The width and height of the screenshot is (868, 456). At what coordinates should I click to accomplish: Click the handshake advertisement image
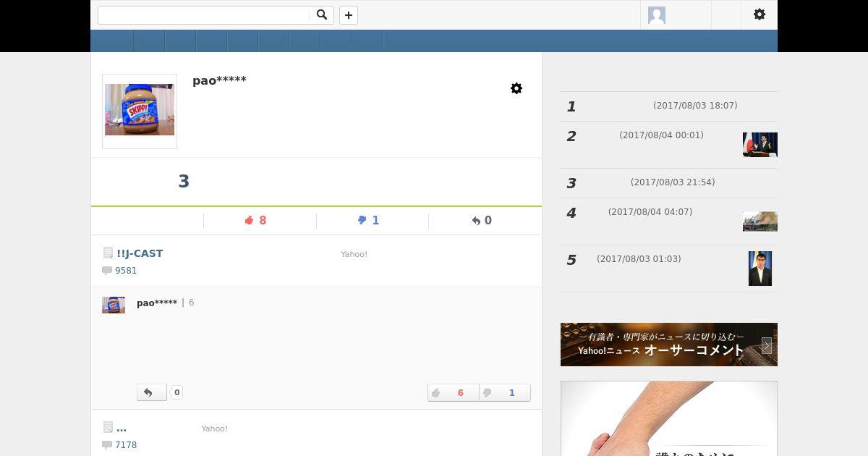click(669, 419)
